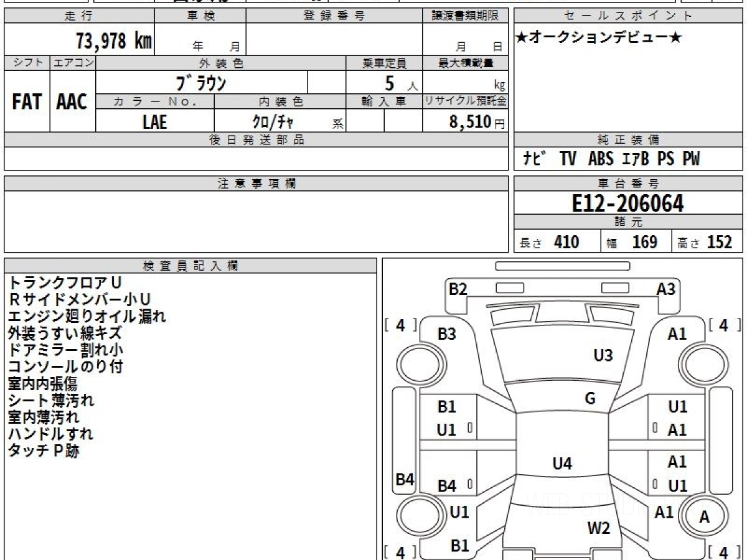Click the shift type FAT
Image resolution: width=747 pixels, height=560 pixels.
[27, 102]
